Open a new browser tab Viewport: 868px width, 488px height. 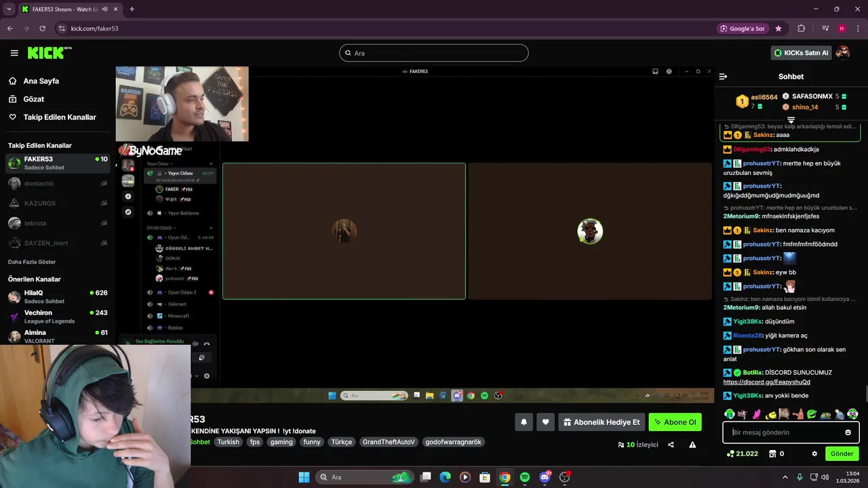point(132,9)
